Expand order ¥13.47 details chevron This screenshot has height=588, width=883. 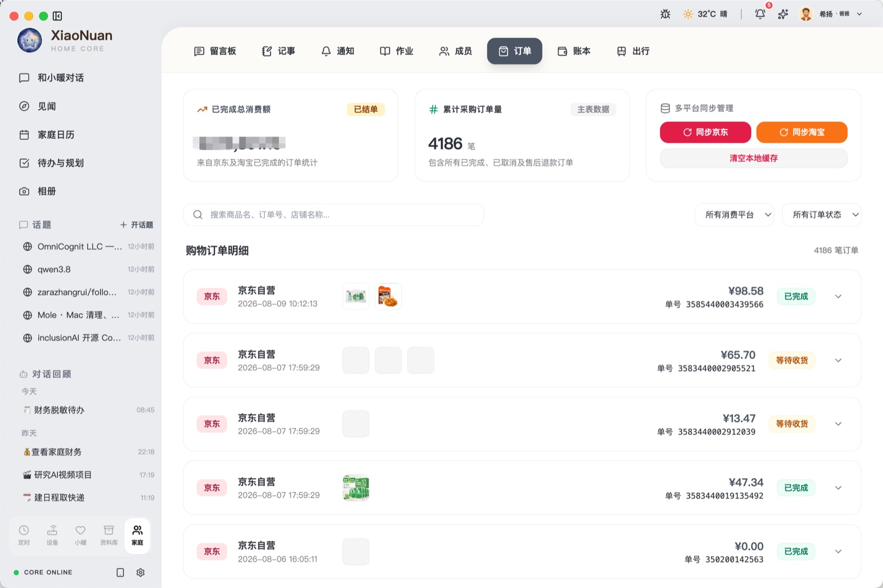(x=838, y=424)
